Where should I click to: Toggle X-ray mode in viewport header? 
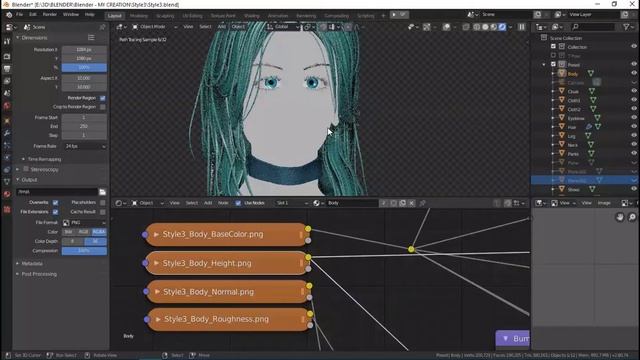(x=466, y=27)
